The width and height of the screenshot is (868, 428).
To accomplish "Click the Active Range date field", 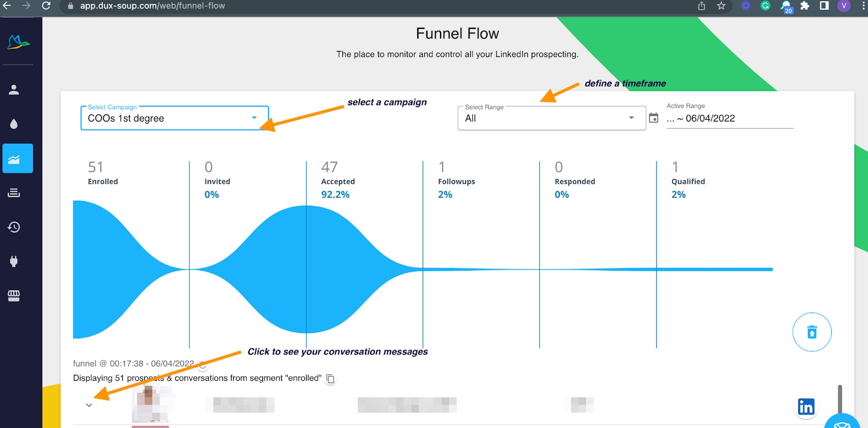I will (x=730, y=118).
